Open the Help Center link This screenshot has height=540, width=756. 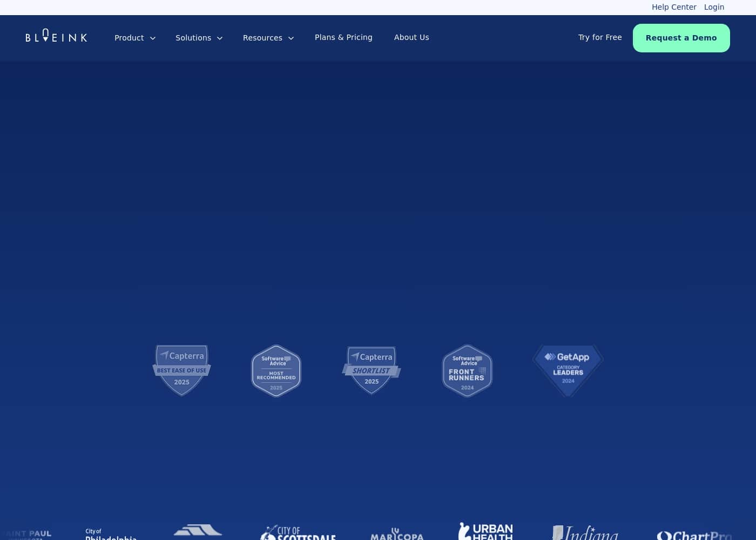[674, 7]
